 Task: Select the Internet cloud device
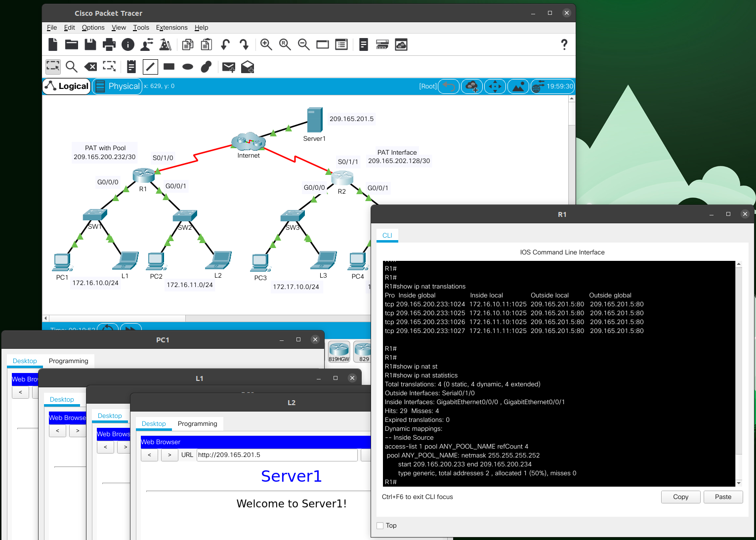pyautogui.click(x=249, y=141)
